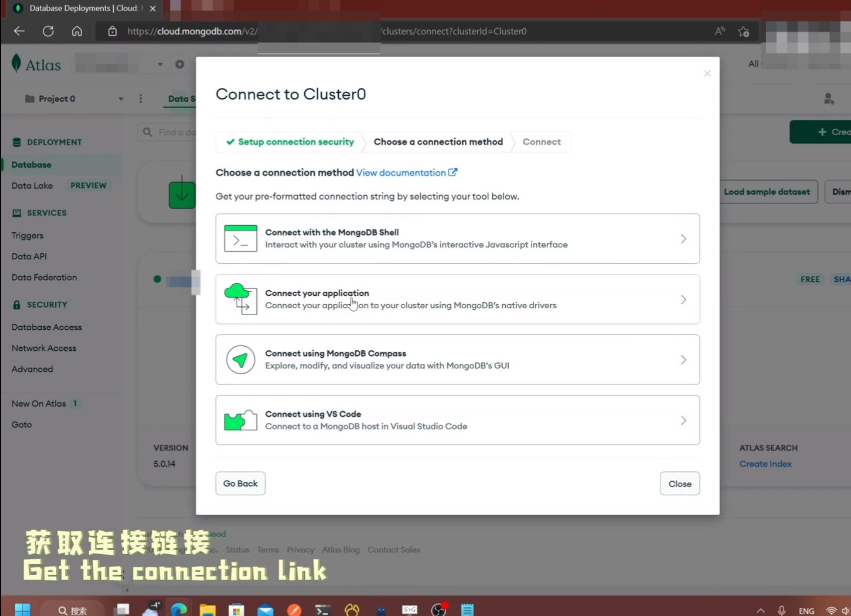
Task: Open Advanced in the sidebar
Action: [32, 369]
